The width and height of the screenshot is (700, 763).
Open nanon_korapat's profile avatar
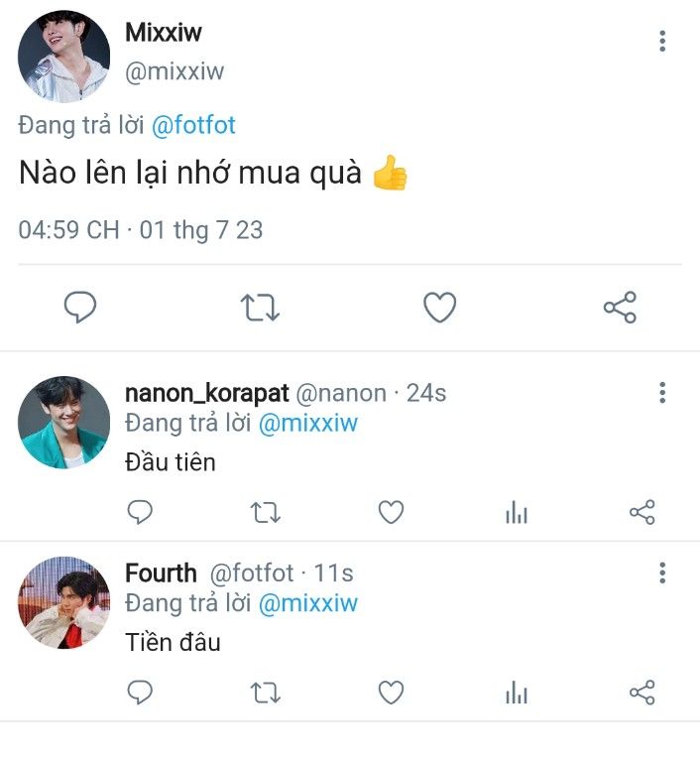pyautogui.click(x=63, y=422)
